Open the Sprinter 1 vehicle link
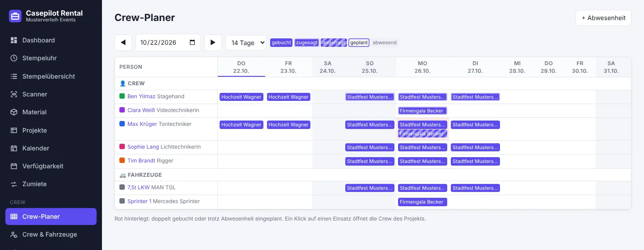 pyautogui.click(x=140, y=201)
